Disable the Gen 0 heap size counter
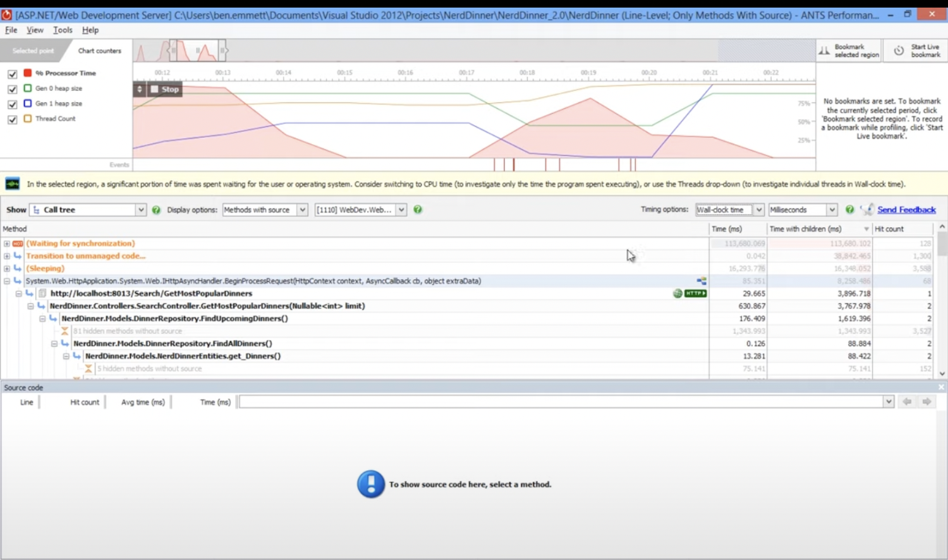The width and height of the screenshot is (948, 560). click(11, 88)
